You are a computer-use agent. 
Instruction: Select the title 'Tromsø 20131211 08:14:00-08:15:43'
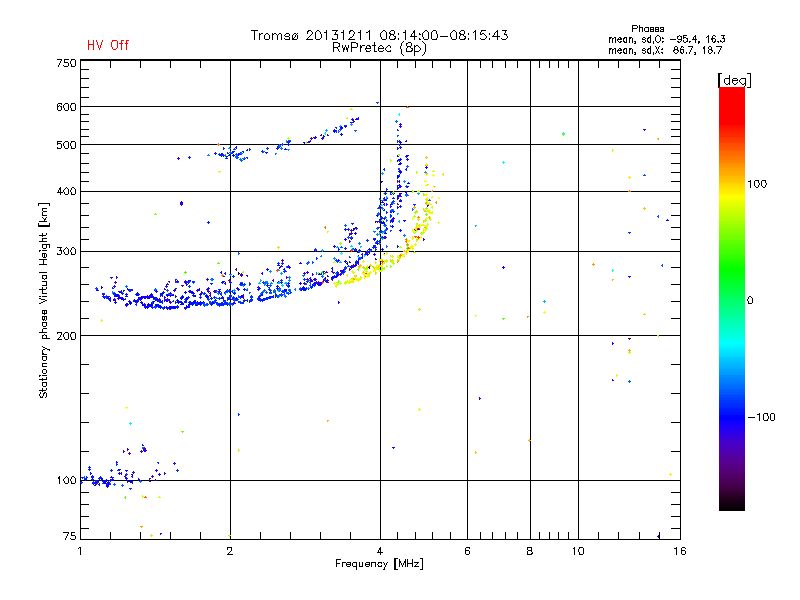[x=379, y=35]
